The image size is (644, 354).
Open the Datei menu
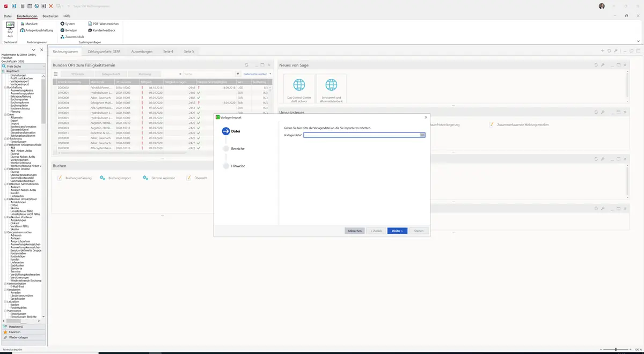pyautogui.click(x=8, y=16)
